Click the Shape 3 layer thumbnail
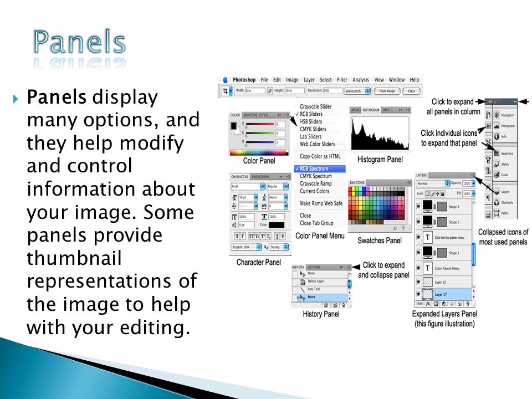The height and width of the screenshot is (399, 532). coord(427,206)
